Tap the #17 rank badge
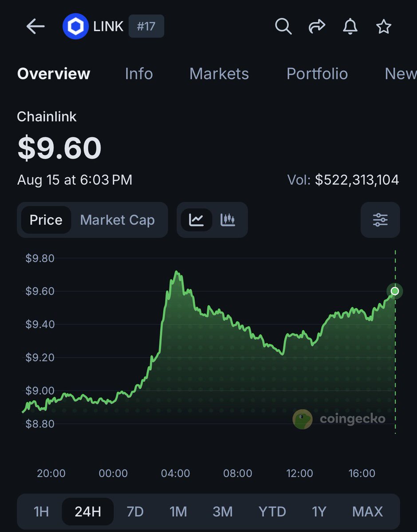The height and width of the screenshot is (532, 417). pos(146,27)
